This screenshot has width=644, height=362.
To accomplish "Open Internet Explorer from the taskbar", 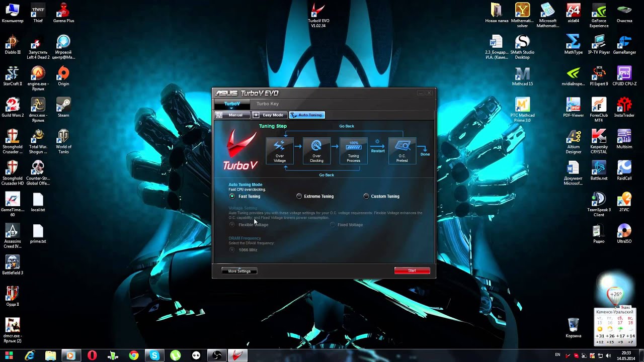I will tap(30, 355).
